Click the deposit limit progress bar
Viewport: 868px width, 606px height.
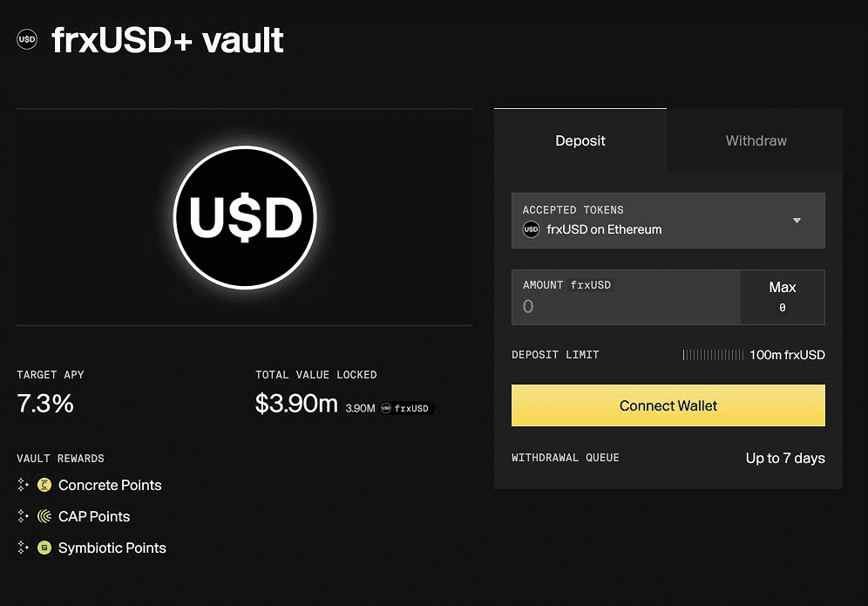[x=713, y=355]
